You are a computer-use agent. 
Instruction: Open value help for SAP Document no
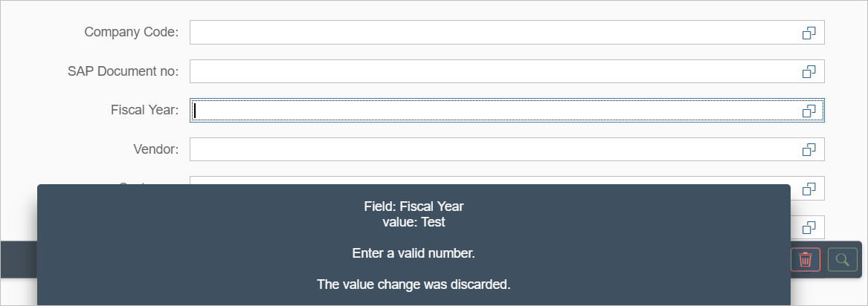pos(808,71)
